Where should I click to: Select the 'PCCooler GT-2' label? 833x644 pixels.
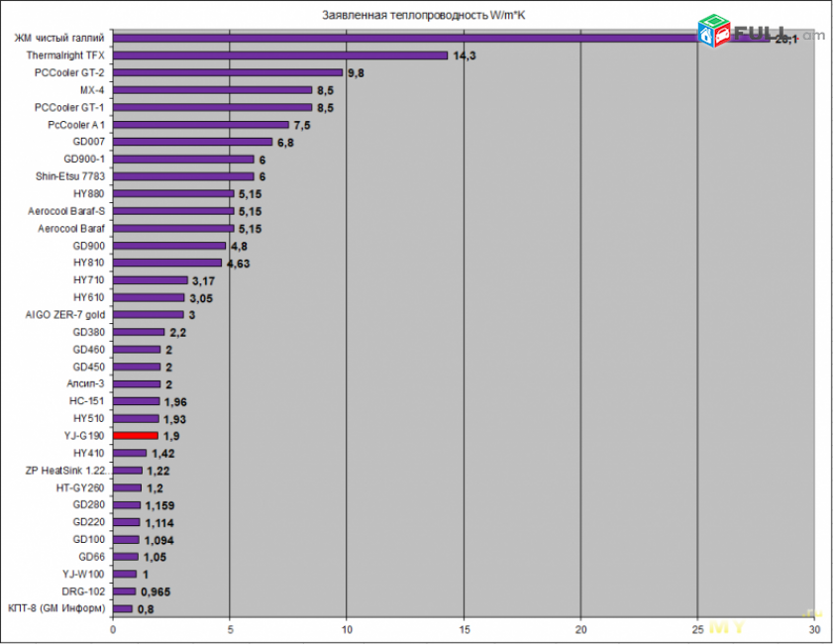[x=69, y=72]
